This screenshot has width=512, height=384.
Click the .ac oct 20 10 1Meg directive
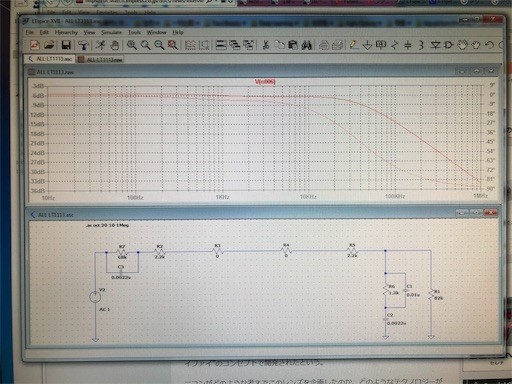(x=107, y=225)
